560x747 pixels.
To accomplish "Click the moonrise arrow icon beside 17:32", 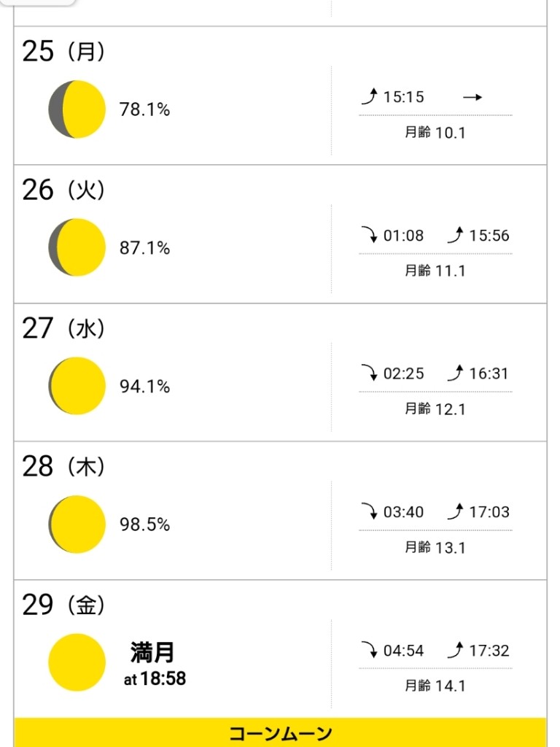I will [456, 649].
